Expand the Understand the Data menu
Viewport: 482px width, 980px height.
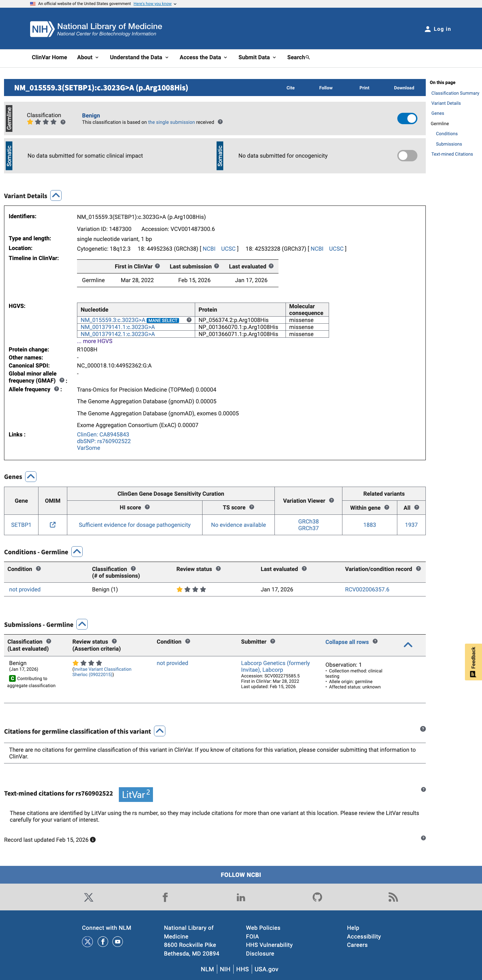[x=139, y=58]
